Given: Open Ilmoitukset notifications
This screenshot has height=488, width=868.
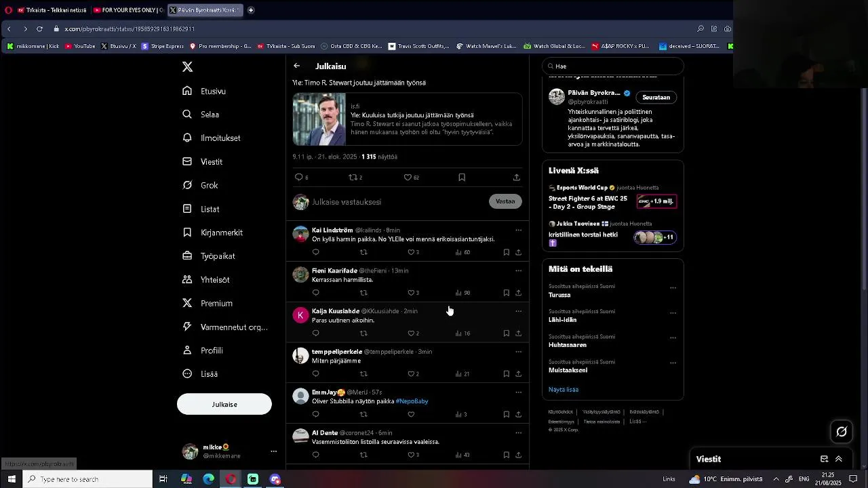Looking at the screenshot, I should [212, 138].
